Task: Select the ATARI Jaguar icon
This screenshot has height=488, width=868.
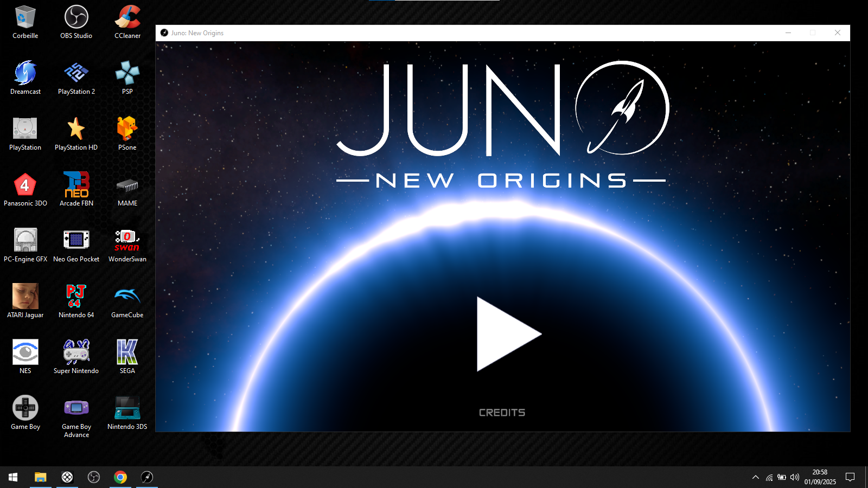Action: [x=25, y=301]
